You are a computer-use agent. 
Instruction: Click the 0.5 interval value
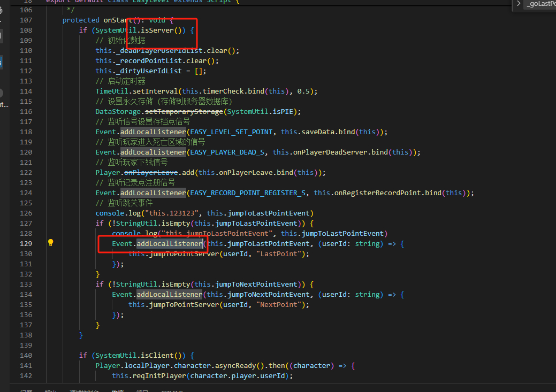click(x=303, y=91)
